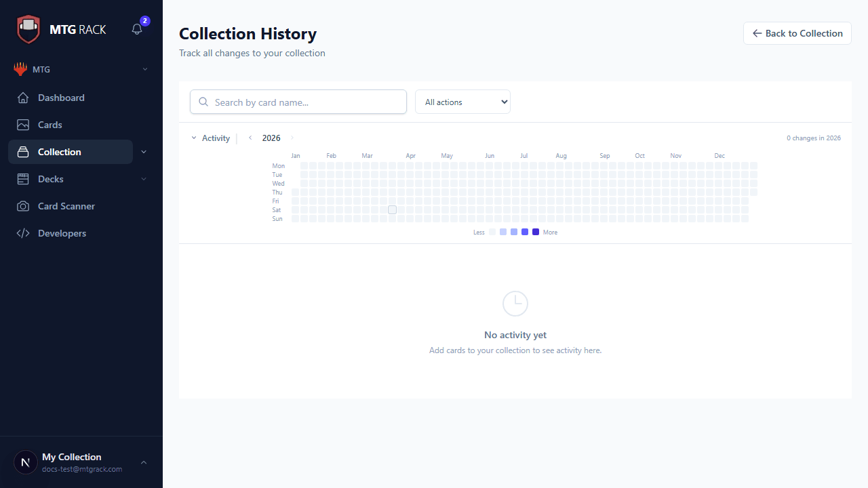Open Decks using its deck icon

[x=22, y=179]
